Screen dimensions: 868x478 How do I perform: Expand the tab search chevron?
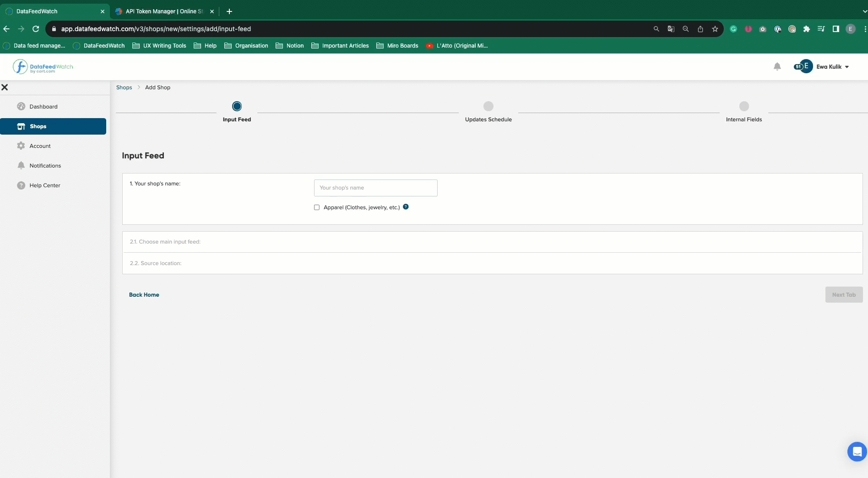pos(864,11)
